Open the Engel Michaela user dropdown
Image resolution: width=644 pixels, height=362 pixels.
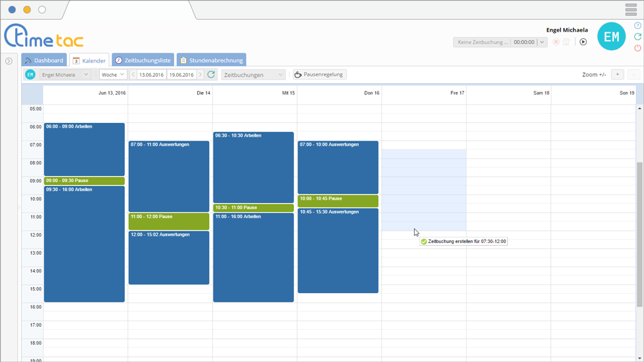pyautogui.click(x=64, y=75)
